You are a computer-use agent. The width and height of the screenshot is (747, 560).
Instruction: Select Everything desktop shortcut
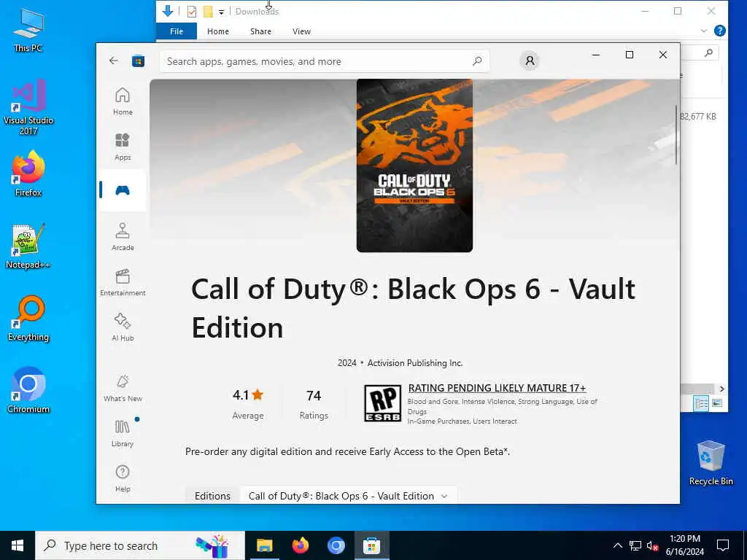[28, 319]
